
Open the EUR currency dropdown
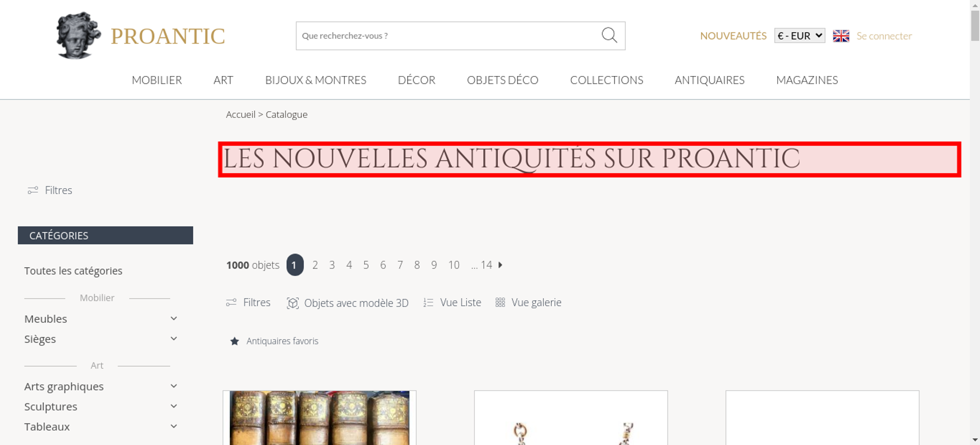click(x=800, y=36)
